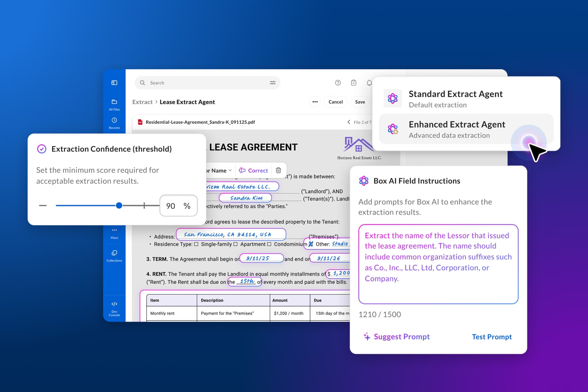Check the Single-family residence type checkbox
Image resolution: width=588 pixels, height=392 pixels.
pos(196,244)
